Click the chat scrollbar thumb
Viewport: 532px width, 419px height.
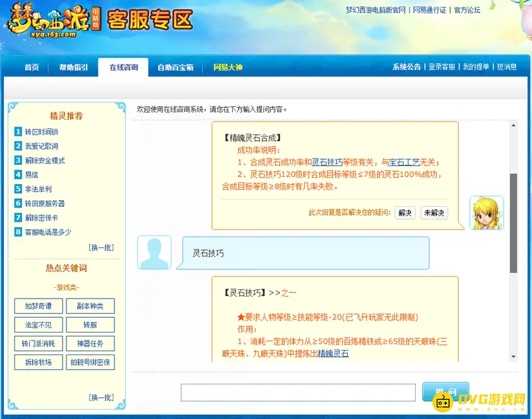[513, 223]
